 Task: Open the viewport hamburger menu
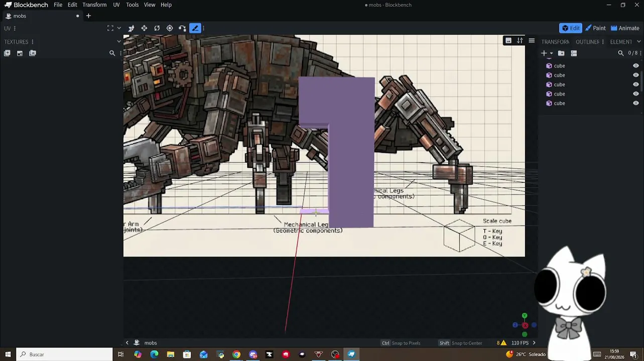tap(532, 41)
